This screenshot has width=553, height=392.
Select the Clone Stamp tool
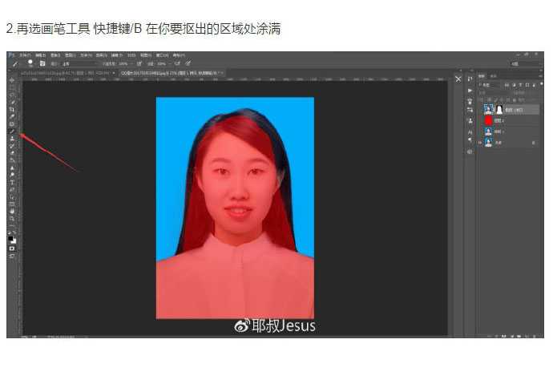[x=12, y=139]
